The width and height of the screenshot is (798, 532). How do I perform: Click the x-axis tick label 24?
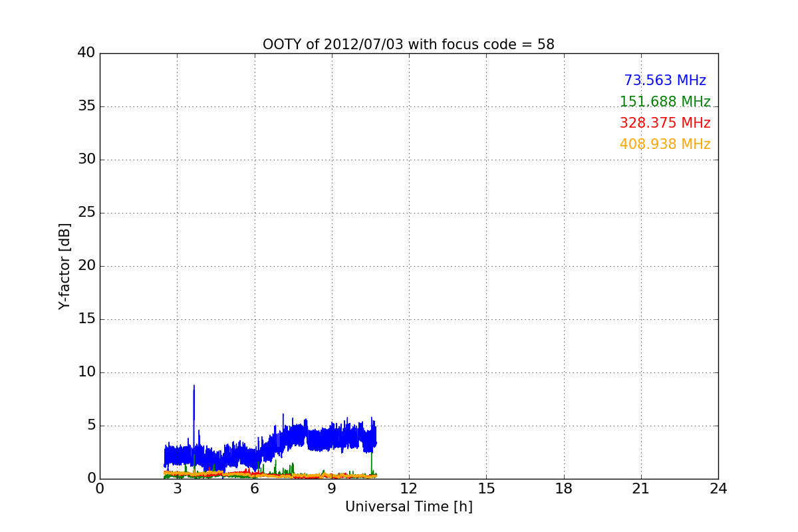[718, 489]
